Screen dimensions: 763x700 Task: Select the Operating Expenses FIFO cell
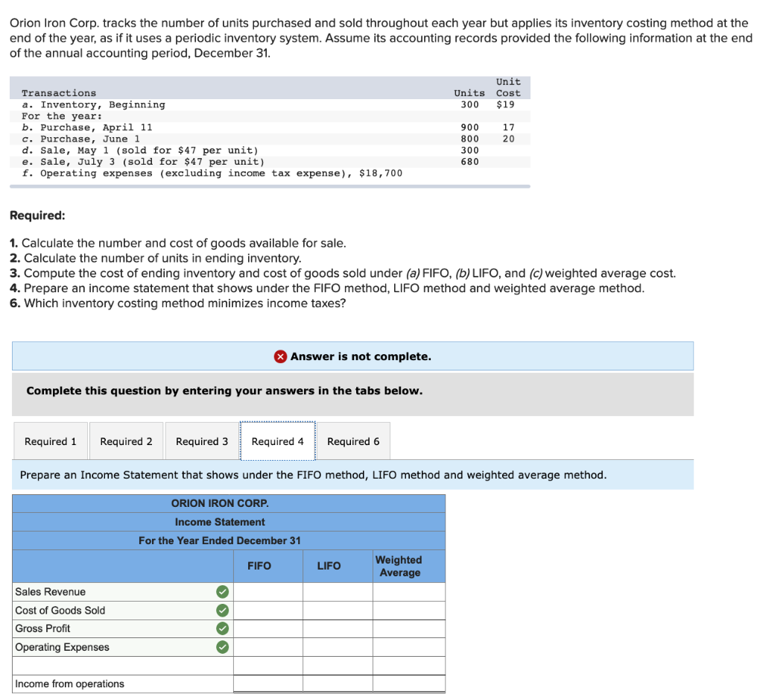pos(268,647)
